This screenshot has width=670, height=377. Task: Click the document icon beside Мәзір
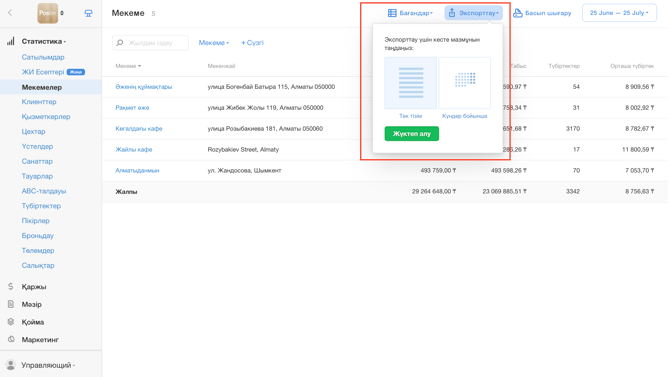coord(11,304)
